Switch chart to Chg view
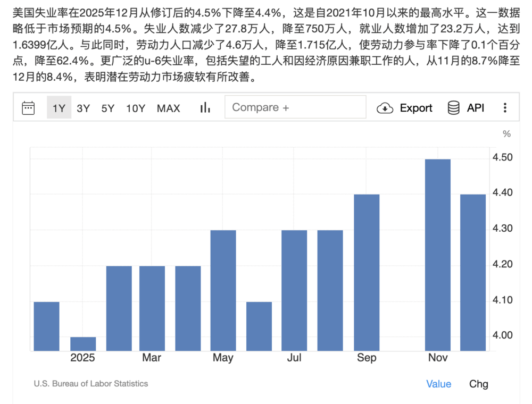Screen dimensions: 532x404 click(478, 384)
